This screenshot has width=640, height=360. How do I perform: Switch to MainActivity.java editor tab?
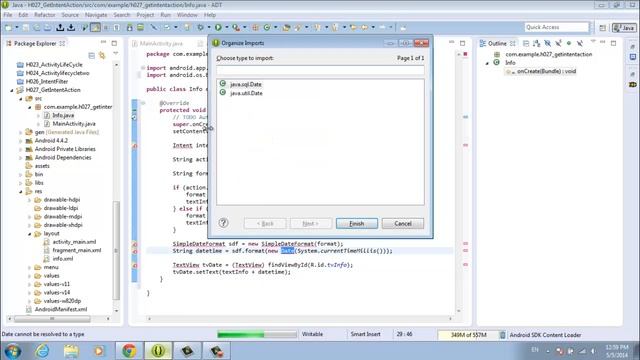pos(161,43)
